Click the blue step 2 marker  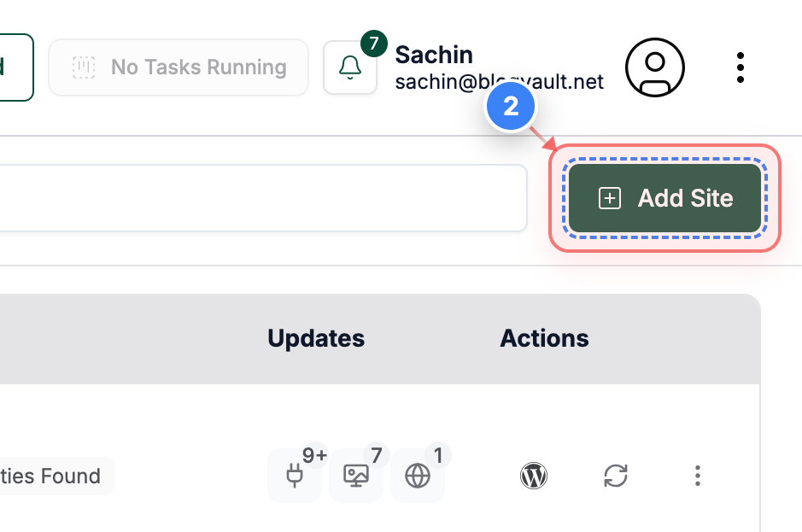[x=510, y=106]
